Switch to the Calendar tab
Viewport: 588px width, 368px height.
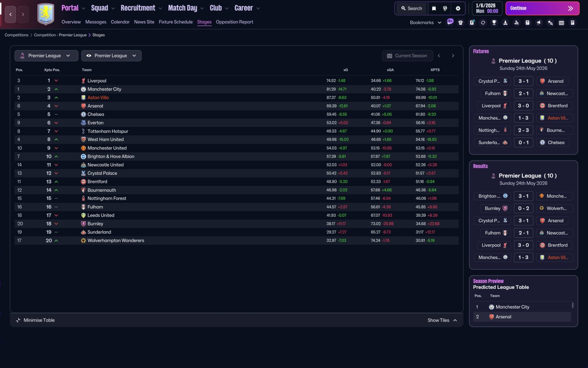120,22
